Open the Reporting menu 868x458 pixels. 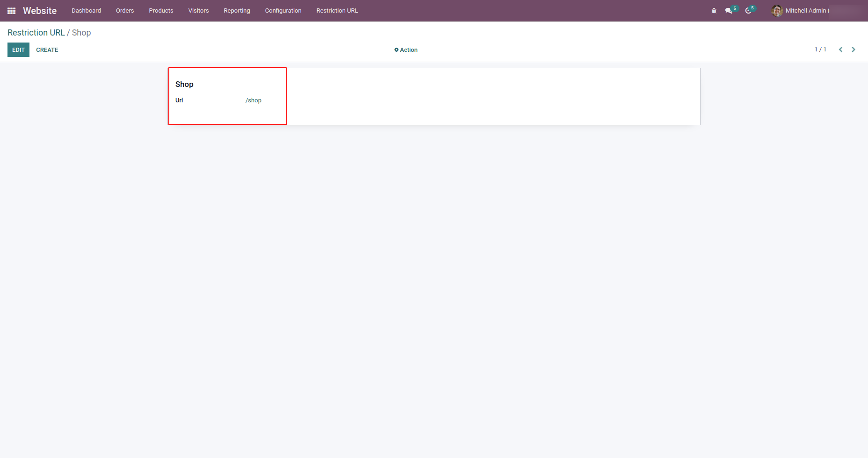pos(237,11)
